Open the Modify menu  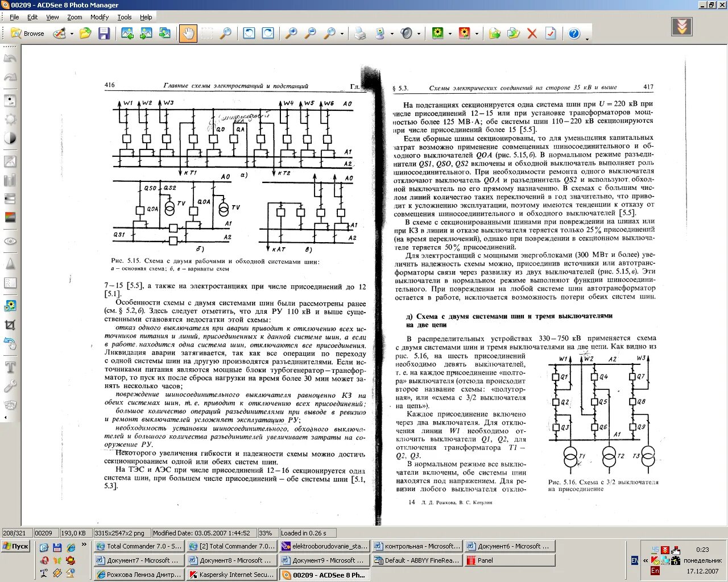(100, 17)
